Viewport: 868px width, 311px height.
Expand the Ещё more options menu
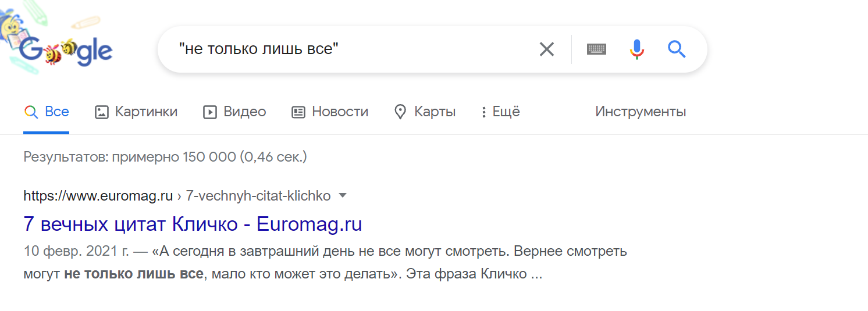tap(500, 112)
